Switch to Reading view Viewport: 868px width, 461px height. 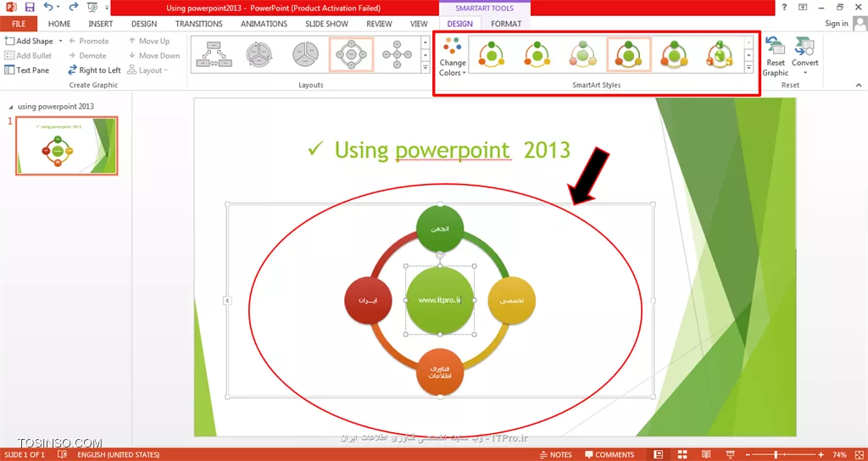pos(706,455)
